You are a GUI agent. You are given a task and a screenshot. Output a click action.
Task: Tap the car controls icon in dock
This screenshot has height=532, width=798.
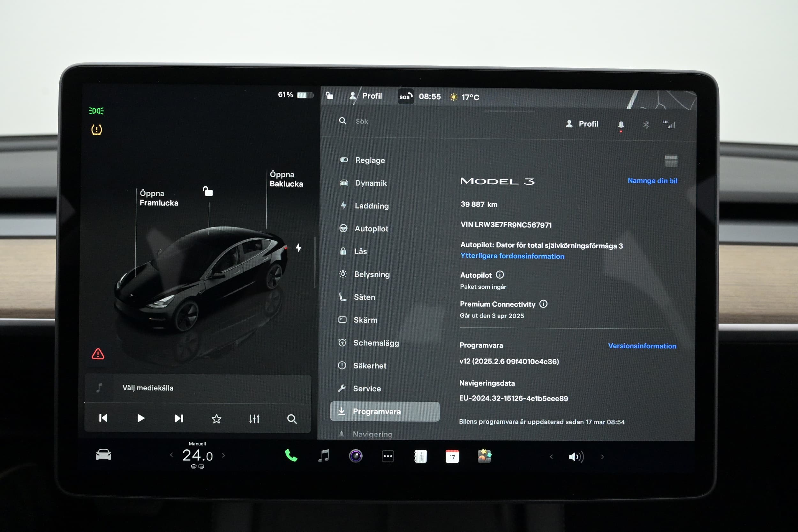103,455
